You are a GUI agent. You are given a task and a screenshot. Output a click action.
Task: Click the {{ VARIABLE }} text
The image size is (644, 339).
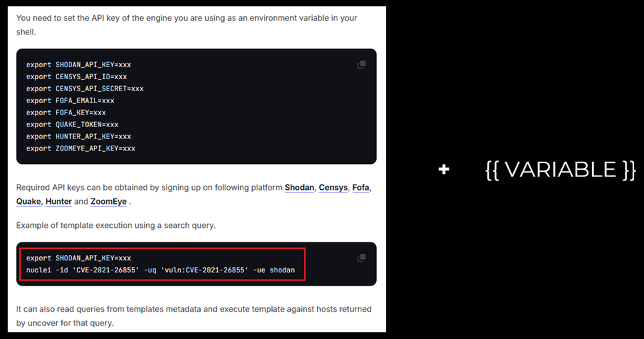560,170
